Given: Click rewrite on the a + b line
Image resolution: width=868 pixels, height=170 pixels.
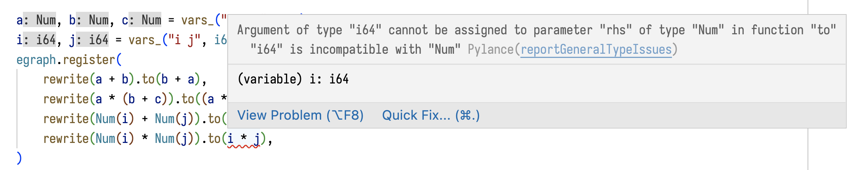Looking at the screenshot, I should point(66,79).
